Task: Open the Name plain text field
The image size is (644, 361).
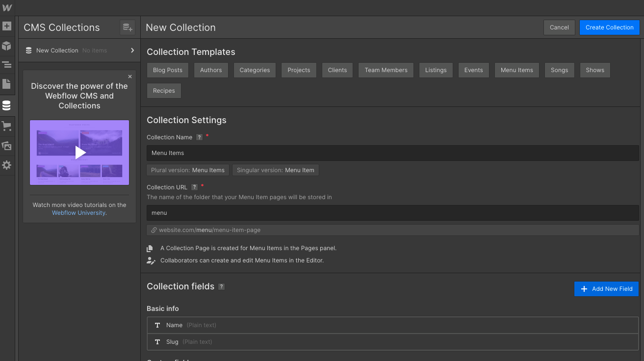Action: 392,325
